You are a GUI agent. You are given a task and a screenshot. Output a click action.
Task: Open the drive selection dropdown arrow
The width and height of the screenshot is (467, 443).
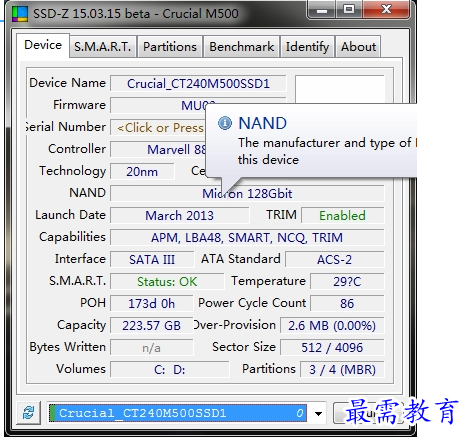[x=318, y=414]
